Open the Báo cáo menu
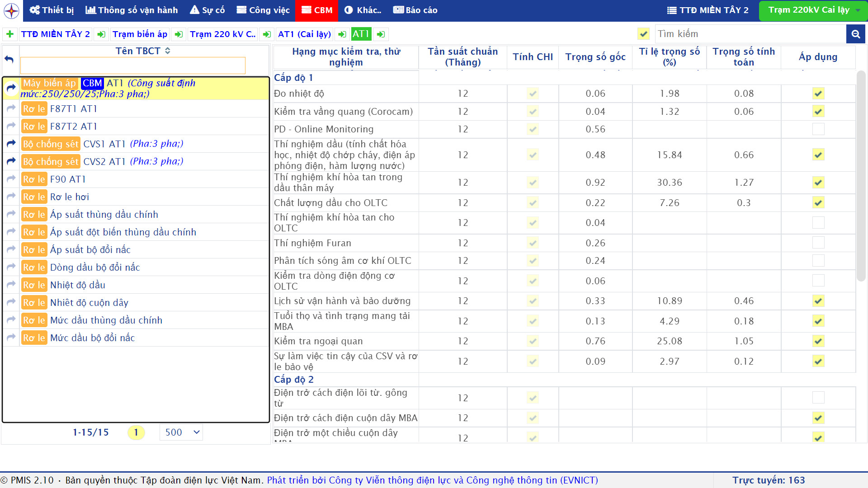This screenshot has height=488, width=868. pyautogui.click(x=415, y=10)
